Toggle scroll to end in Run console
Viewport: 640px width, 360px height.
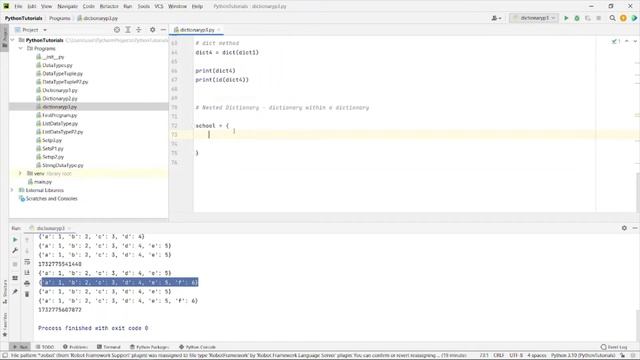[x=27, y=272]
